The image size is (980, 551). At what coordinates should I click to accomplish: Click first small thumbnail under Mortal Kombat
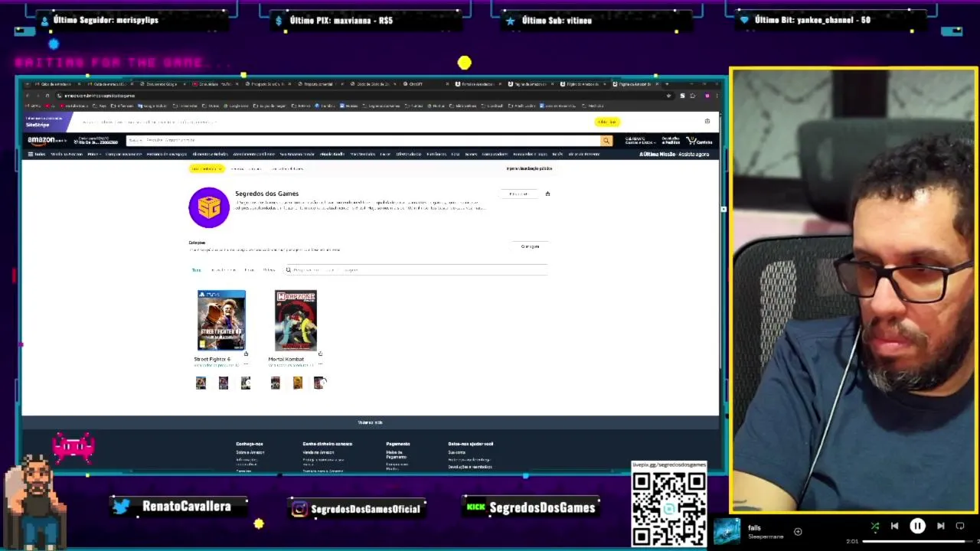click(x=275, y=383)
